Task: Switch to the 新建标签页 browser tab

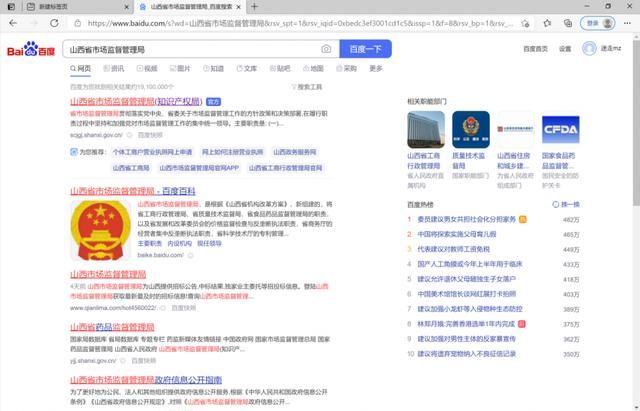Action: coord(78,7)
